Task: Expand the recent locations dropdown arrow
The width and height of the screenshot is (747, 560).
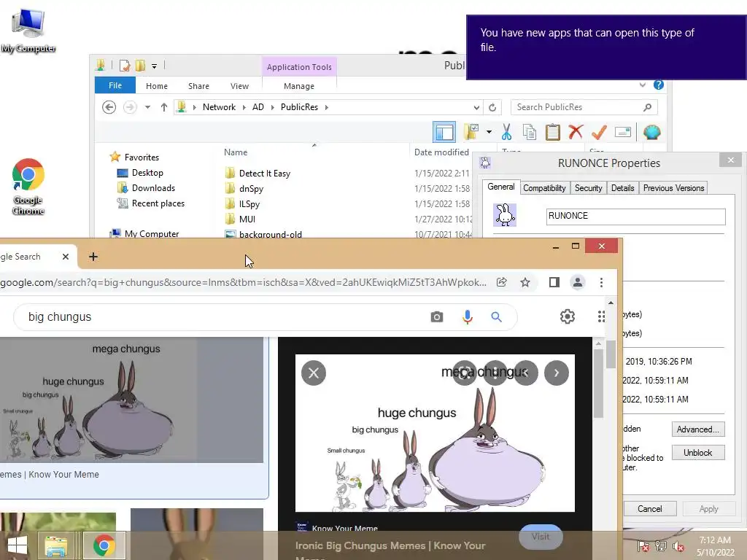Action: click(147, 107)
